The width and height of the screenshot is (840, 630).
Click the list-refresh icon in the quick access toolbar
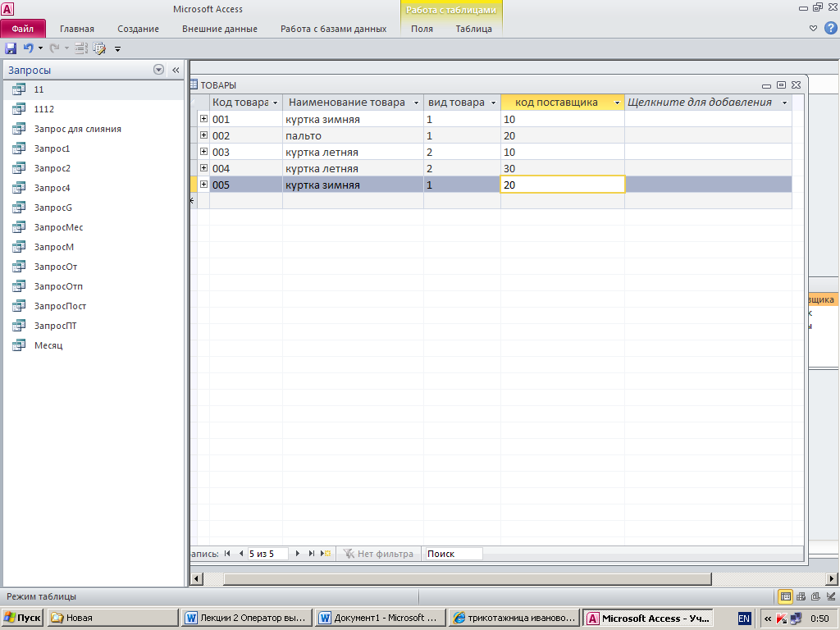(x=81, y=48)
